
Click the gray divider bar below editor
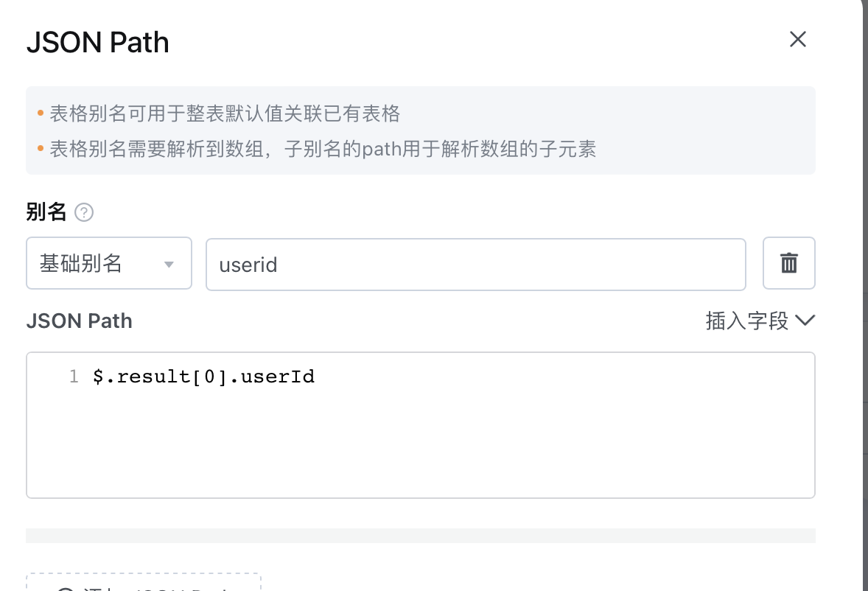coord(421,536)
